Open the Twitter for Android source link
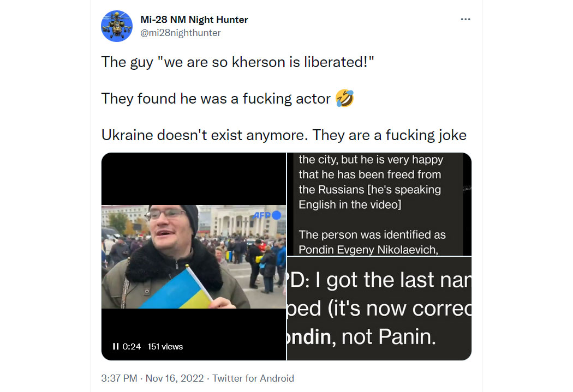The width and height of the screenshot is (573, 392). point(253,378)
